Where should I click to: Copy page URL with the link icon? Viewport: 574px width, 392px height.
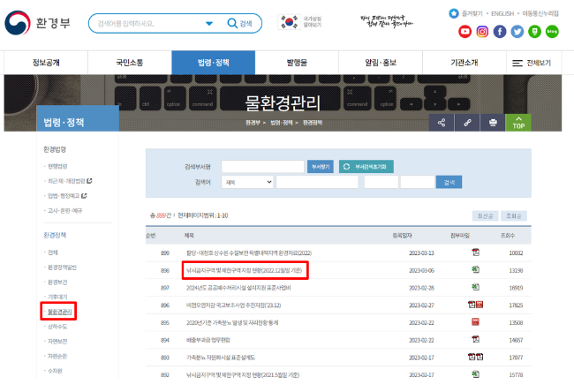[467, 123]
